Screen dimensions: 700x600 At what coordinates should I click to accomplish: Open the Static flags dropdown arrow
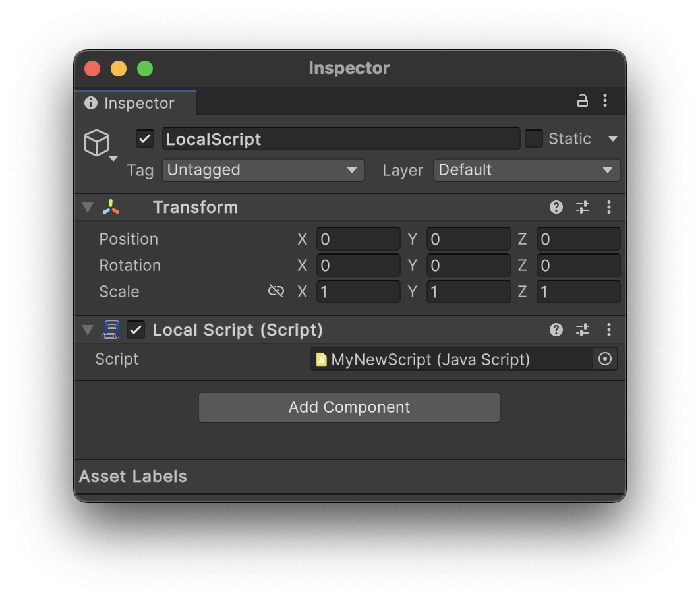pyautogui.click(x=612, y=138)
